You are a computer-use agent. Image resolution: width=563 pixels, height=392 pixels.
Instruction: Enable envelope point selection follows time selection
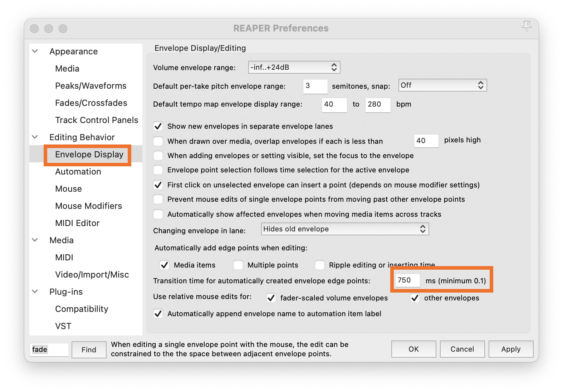[x=158, y=170]
